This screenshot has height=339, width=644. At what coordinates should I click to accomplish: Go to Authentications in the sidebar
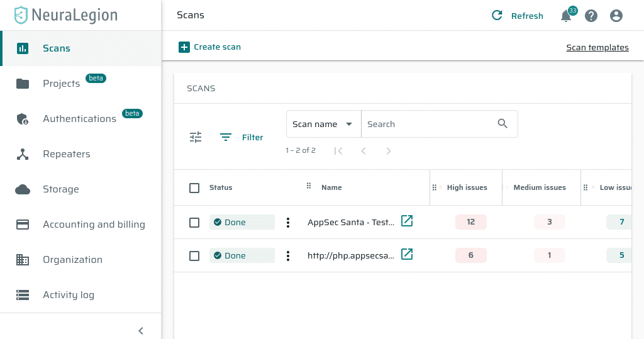click(81, 119)
